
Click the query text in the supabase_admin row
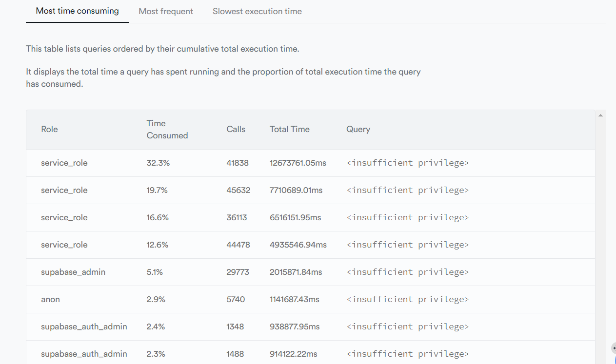[407, 272]
